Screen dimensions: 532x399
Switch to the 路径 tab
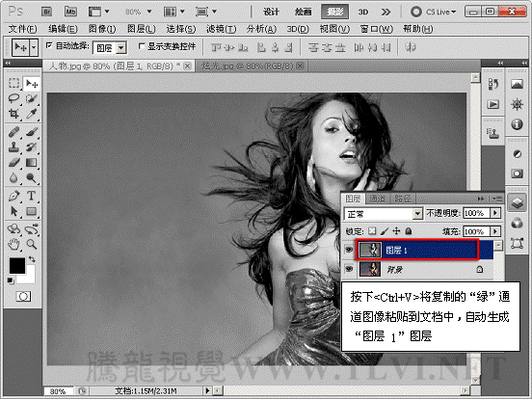pyautogui.click(x=403, y=199)
